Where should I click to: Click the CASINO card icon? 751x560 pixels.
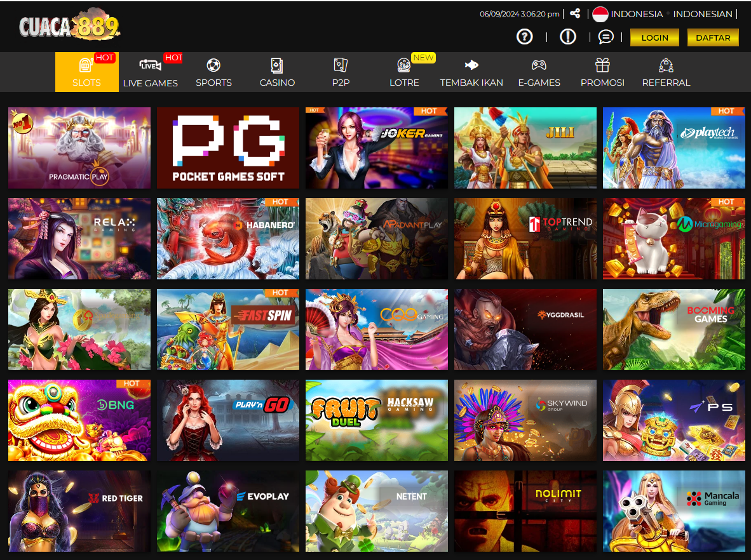click(277, 65)
